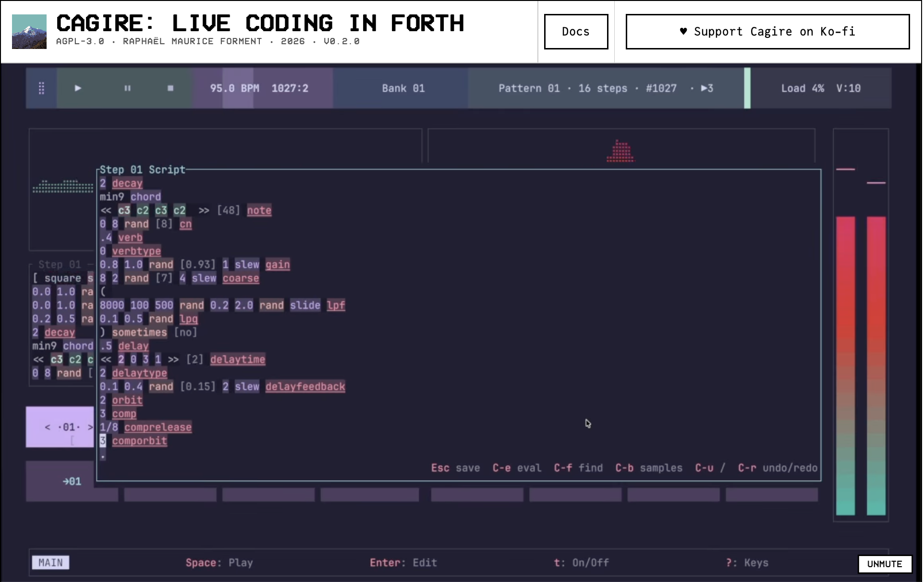This screenshot has width=924, height=582.
Task: Click the word "slide" in the script
Action: click(305, 305)
